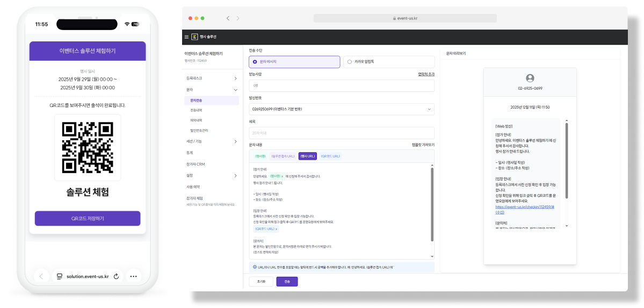The height and width of the screenshot is (308, 644).
Task: Open 전송내역 in the sidebar
Action: pyautogui.click(x=196, y=111)
